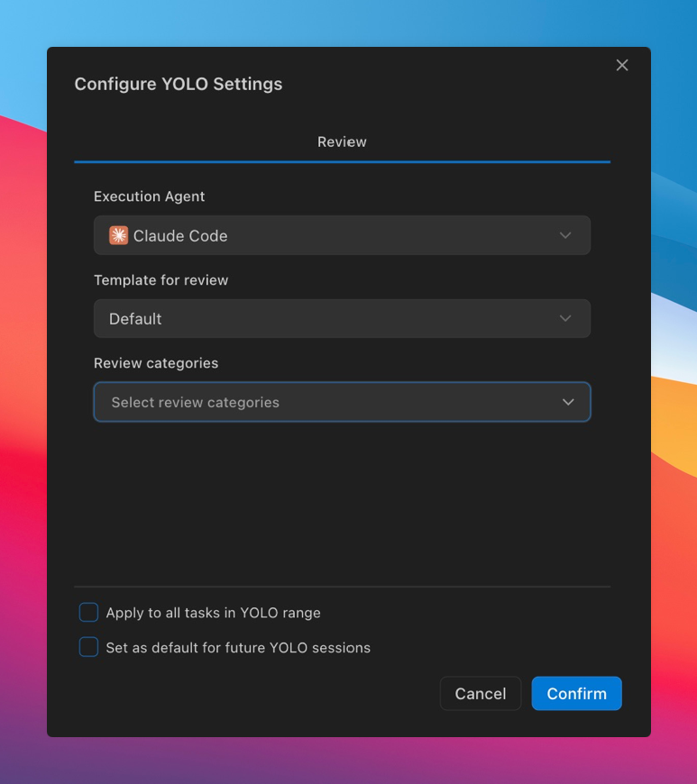Click the Execution Agent dropdown chevron

coord(566,235)
